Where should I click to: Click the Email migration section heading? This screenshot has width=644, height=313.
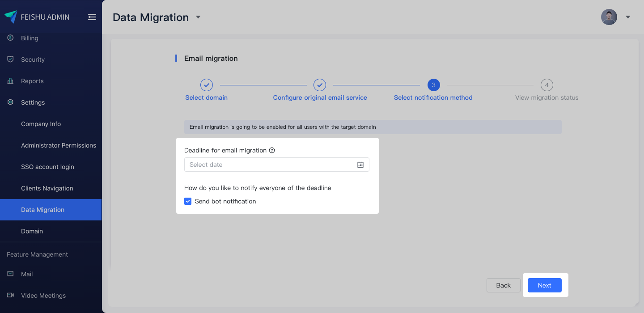[211, 58]
